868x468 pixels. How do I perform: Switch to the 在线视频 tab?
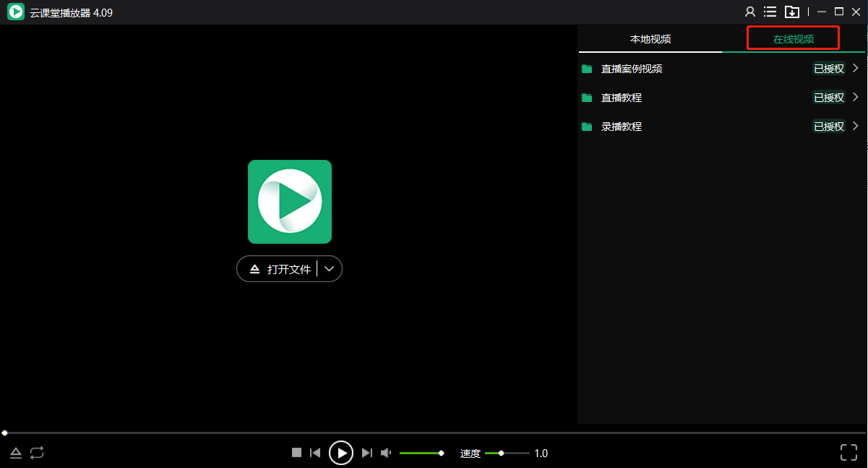[793, 39]
